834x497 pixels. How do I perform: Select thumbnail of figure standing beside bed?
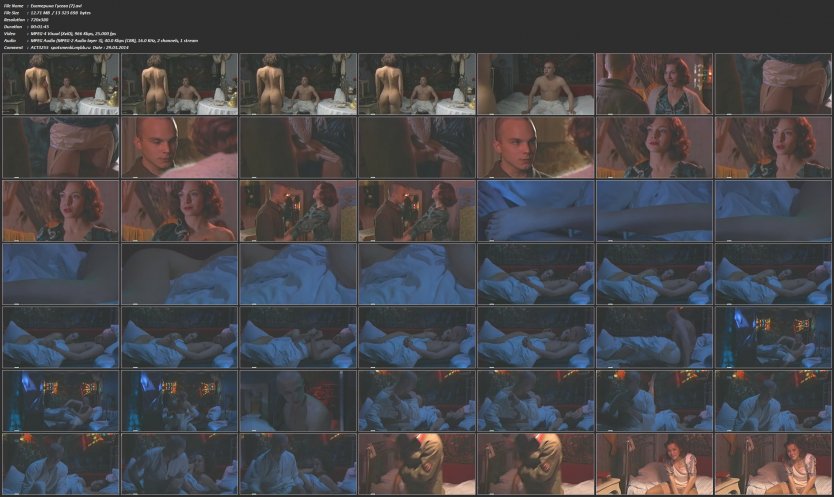click(654, 336)
